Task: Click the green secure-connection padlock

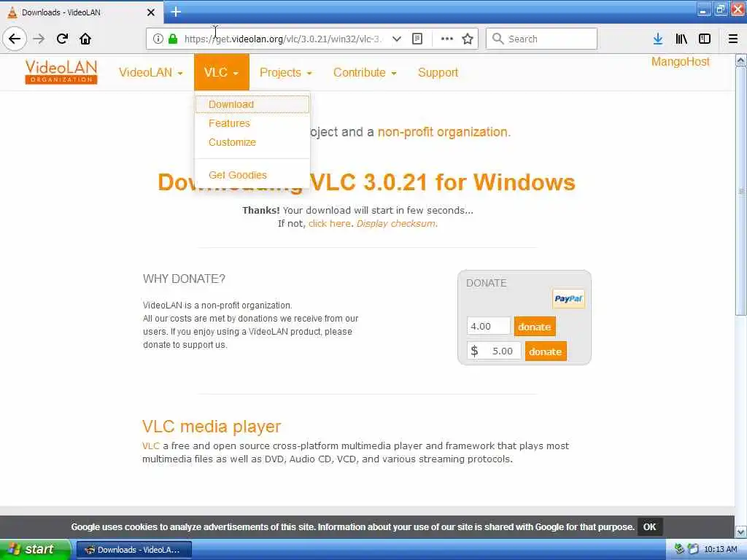Action: [x=173, y=39]
